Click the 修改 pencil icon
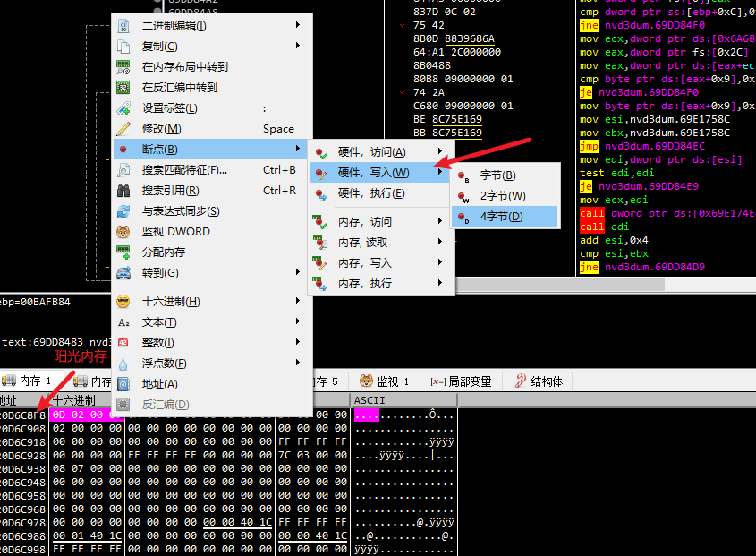Viewport: 756px width, 556px height. pyautogui.click(x=123, y=129)
